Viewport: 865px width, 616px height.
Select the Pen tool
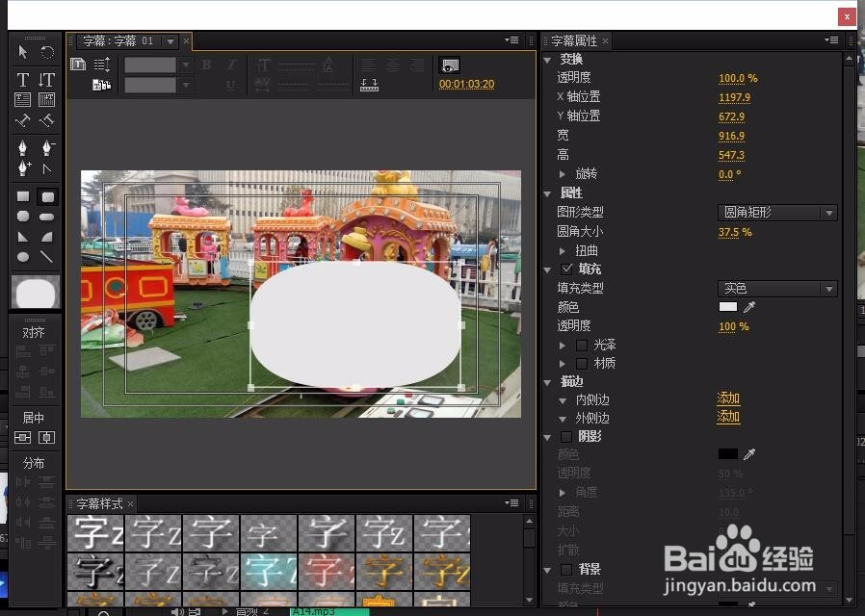pos(22,147)
